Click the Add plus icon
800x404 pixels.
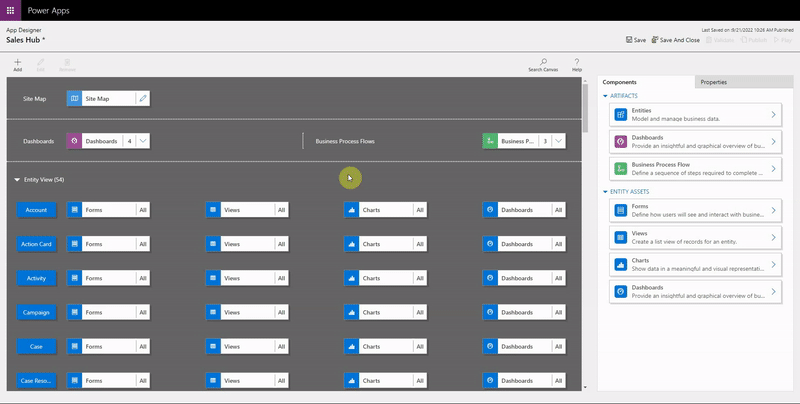17,62
